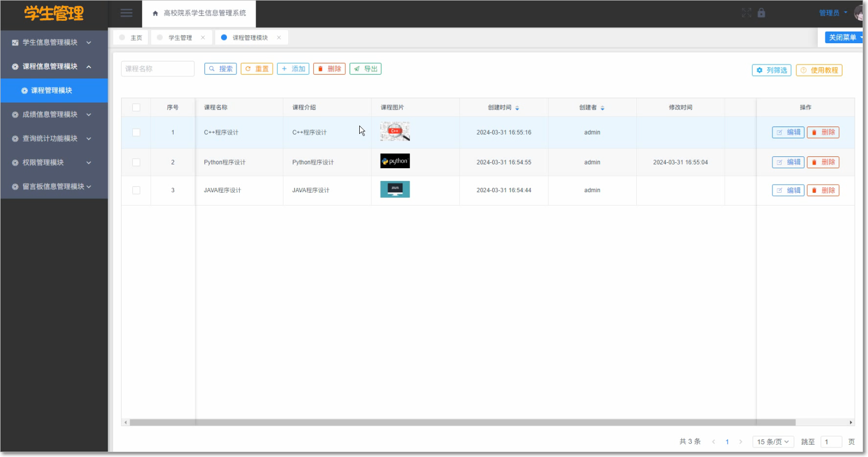Click the 重置 button
This screenshot has width=868, height=457.
[x=257, y=69]
